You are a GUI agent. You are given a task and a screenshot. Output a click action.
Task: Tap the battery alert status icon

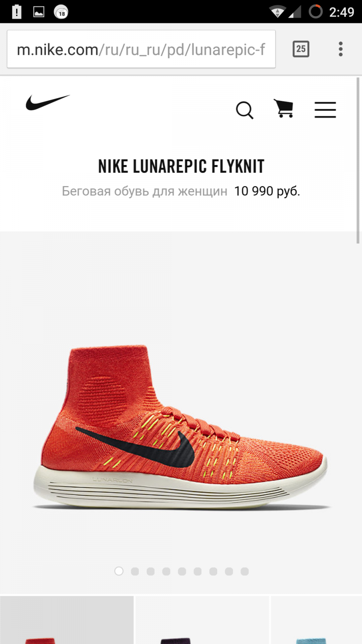[x=16, y=12]
